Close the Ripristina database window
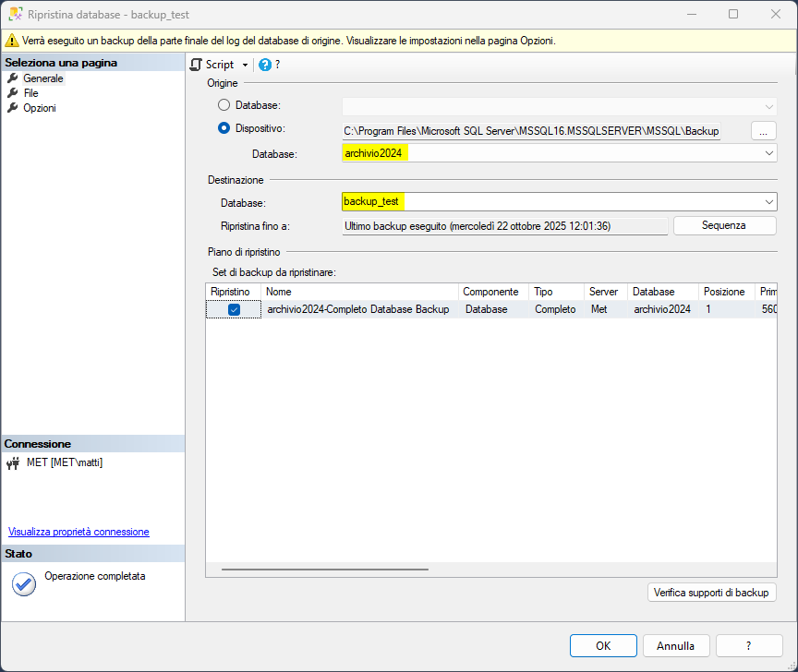This screenshot has width=798, height=672. 776,14
